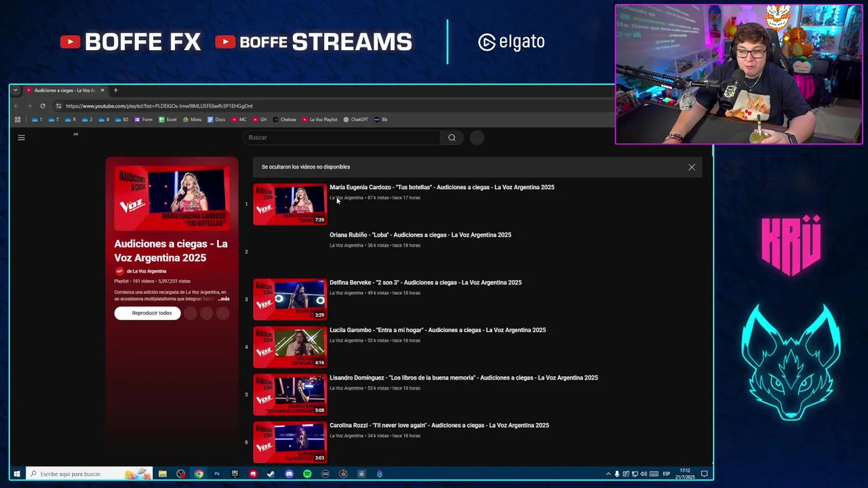
Task: Open site information icon in address bar
Action: click(59, 106)
